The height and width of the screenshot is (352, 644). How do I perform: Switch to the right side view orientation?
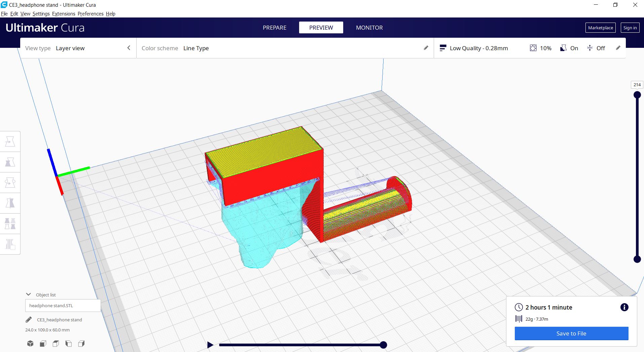point(81,344)
